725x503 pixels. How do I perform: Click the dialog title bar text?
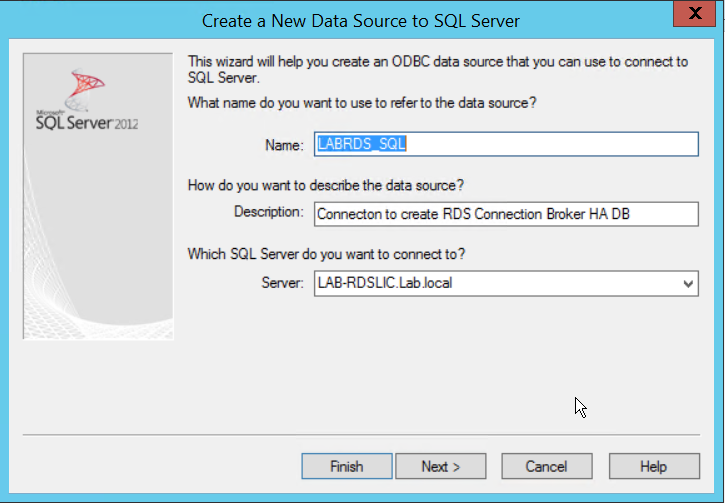click(x=361, y=19)
